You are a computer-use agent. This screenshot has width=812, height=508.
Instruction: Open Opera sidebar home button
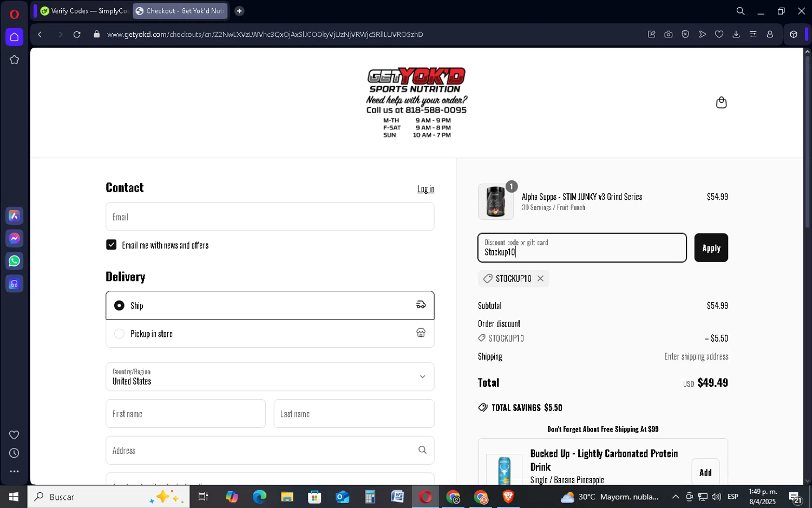(14, 37)
